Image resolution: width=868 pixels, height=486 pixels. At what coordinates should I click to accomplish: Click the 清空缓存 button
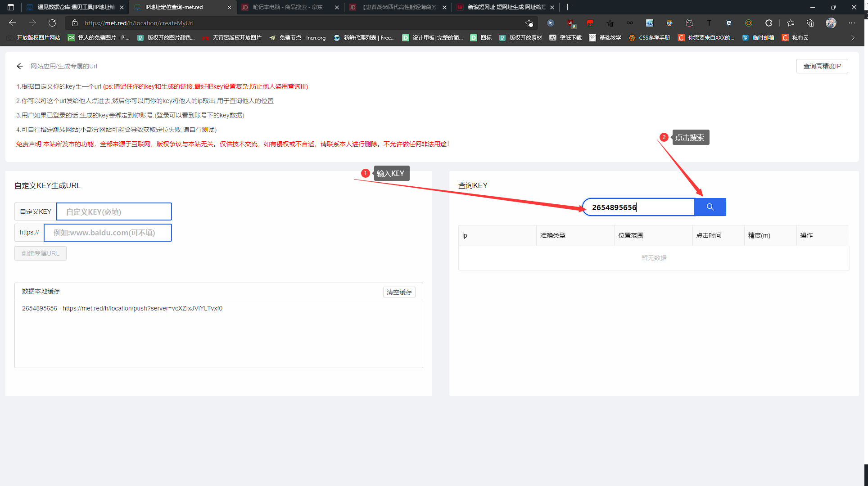click(x=399, y=292)
